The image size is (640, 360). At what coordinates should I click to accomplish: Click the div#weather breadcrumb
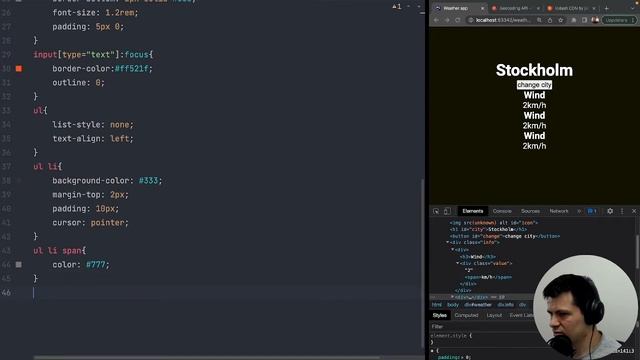478,305
